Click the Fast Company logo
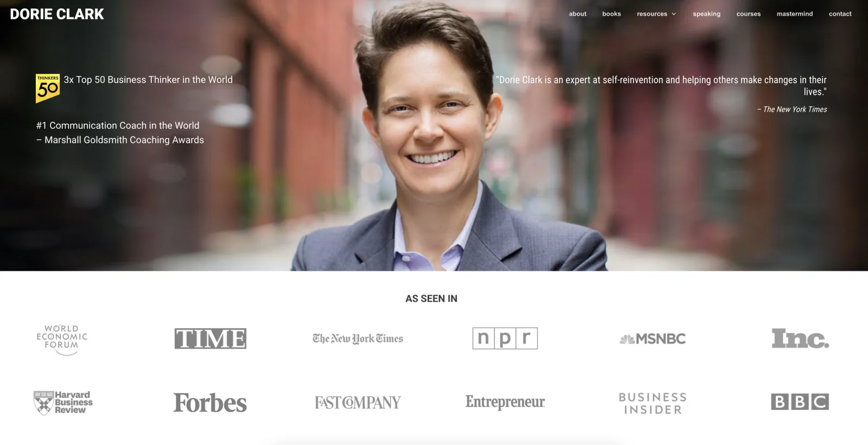868x445 pixels. [x=358, y=403]
